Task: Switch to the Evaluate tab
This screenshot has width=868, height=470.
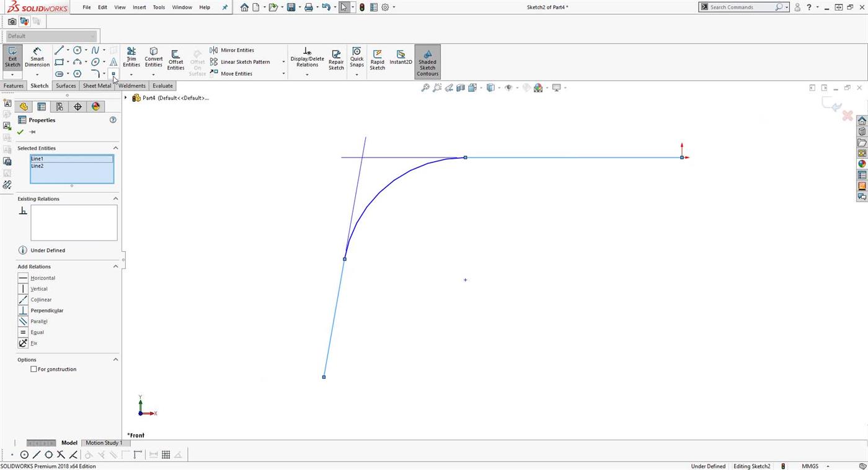Action: [x=162, y=86]
